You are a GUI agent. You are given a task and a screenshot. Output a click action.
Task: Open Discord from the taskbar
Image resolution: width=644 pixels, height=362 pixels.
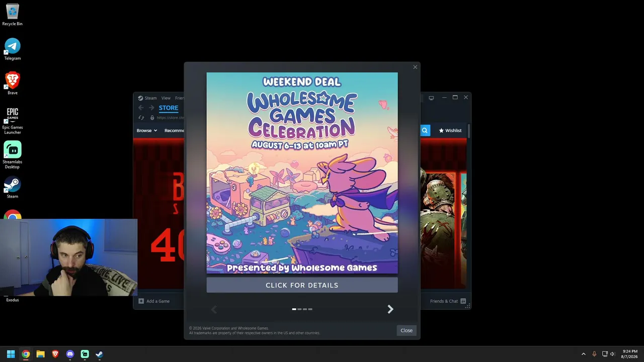[70, 354]
